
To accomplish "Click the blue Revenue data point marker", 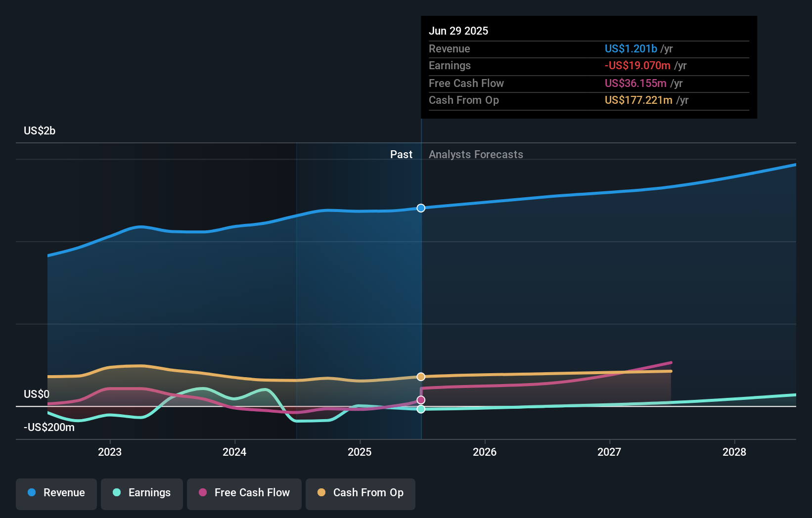I will 421,208.
